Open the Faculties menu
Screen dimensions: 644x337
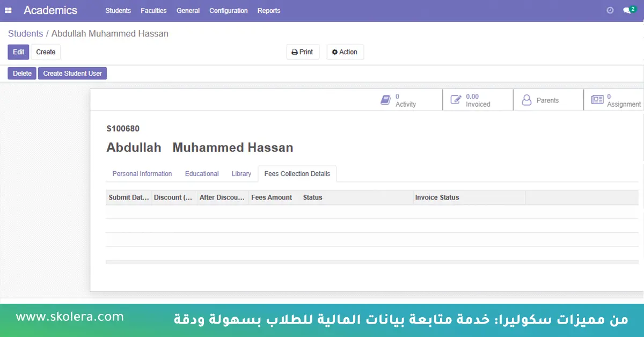pos(153,11)
